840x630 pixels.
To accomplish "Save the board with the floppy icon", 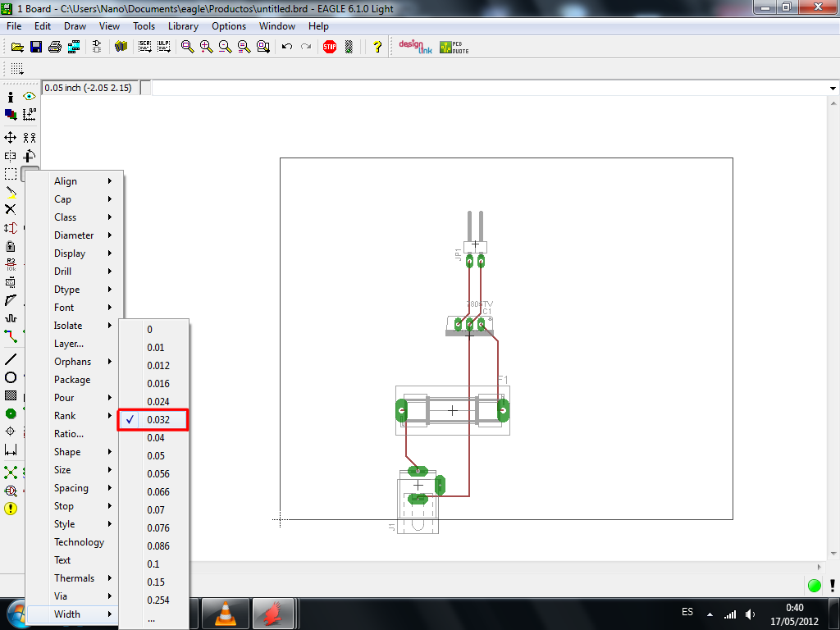I will click(36, 47).
